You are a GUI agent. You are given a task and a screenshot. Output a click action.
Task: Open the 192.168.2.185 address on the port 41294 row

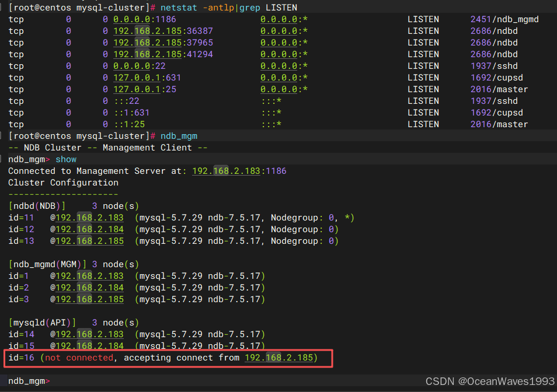[147, 54]
